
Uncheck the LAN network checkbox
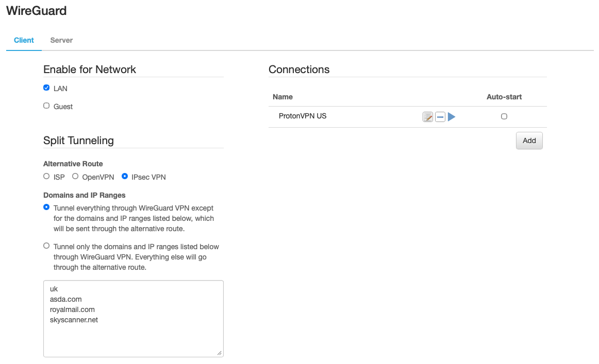click(46, 88)
